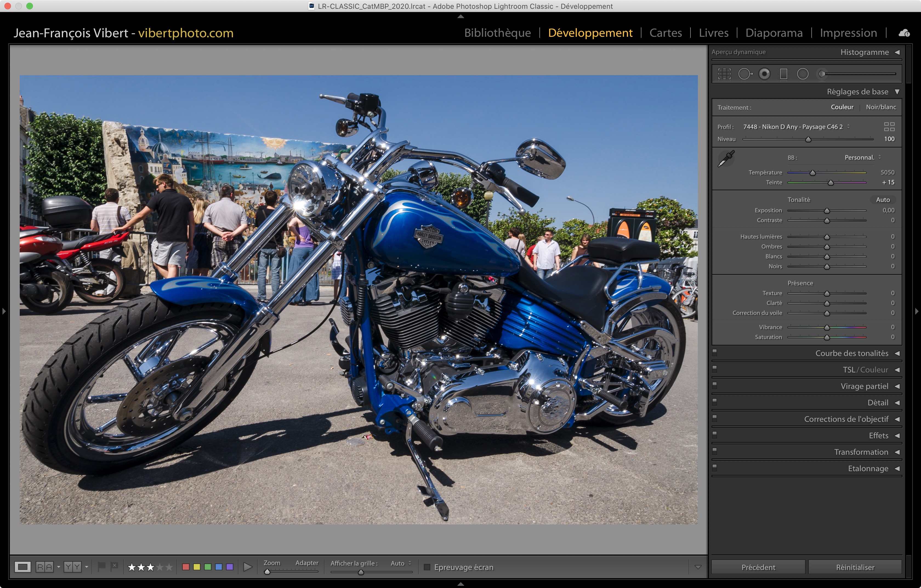This screenshot has height=588, width=921.
Task: Click the cloud sync status icon
Action: coord(904,33)
